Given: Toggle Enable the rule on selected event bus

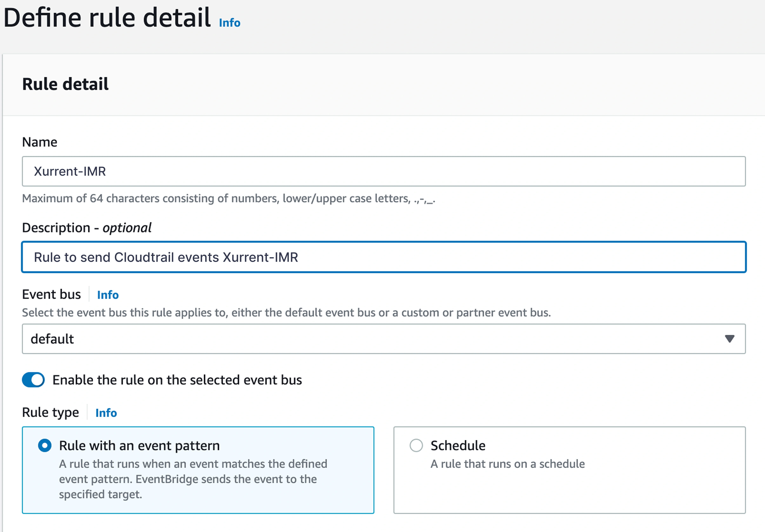Looking at the screenshot, I should click(x=33, y=380).
